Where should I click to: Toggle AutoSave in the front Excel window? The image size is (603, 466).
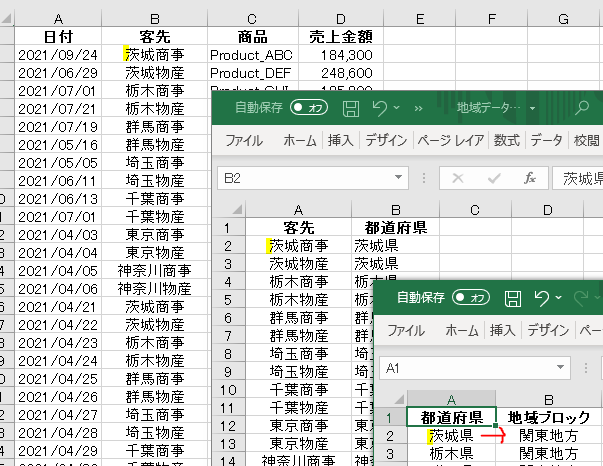pyautogui.click(x=472, y=297)
